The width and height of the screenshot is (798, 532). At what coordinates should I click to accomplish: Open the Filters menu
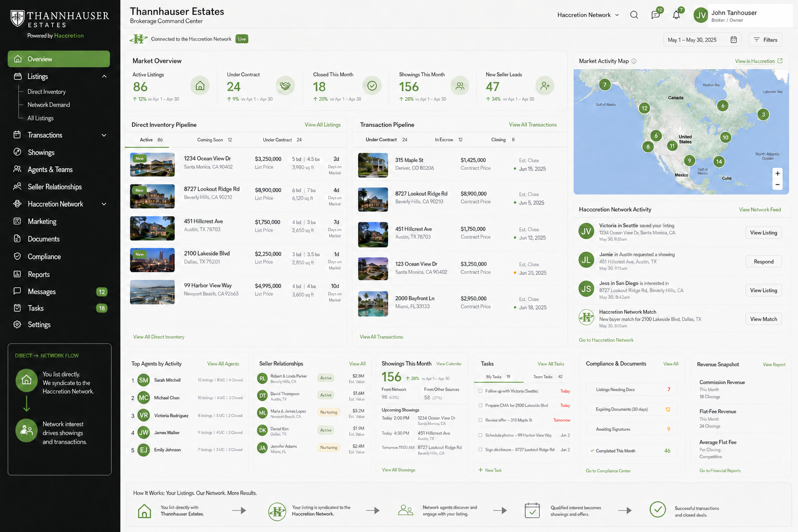765,40
